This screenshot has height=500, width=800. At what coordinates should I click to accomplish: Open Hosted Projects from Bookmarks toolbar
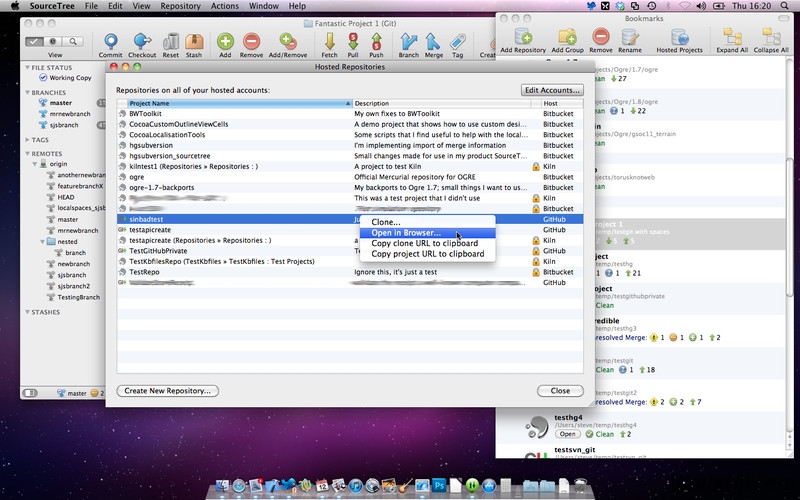[x=680, y=41]
